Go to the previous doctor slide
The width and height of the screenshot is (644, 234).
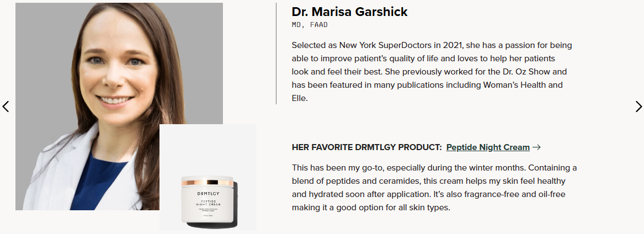(x=6, y=107)
